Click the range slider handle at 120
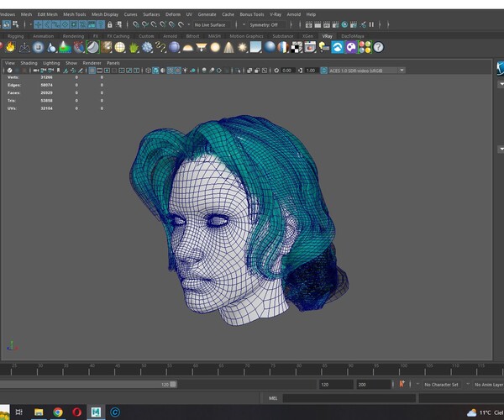The image size is (504, 420). click(173, 385)
